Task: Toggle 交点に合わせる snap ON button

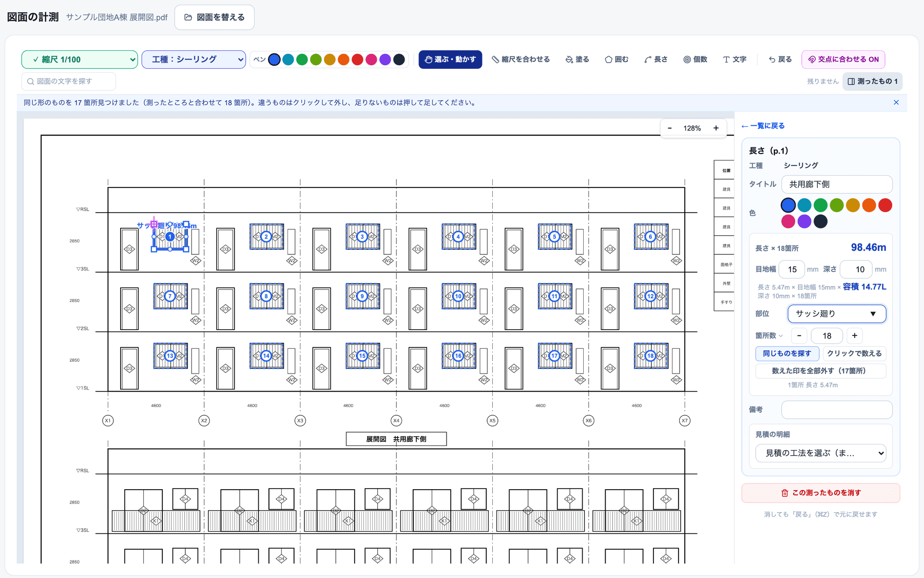Action: point(843,60)
